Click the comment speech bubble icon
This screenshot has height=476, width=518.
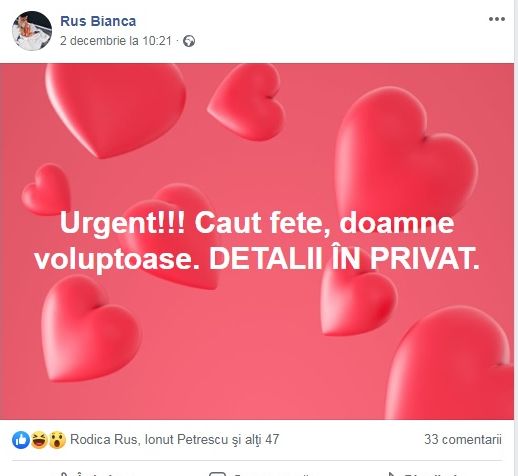tap(217, 474)
